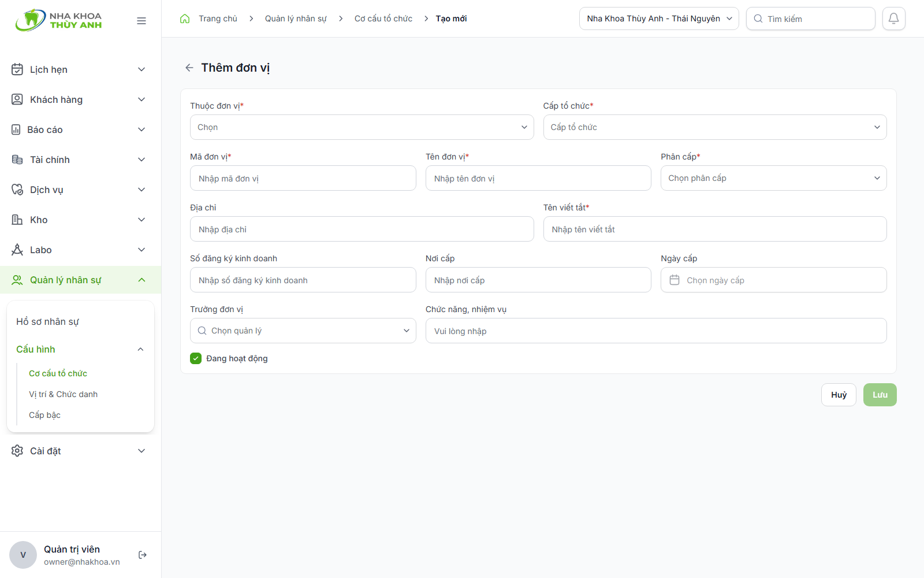Collapse the Quản lý nhân sự section chevron
The height and width of the screenshot is (578, 924).
pos(141,280)
